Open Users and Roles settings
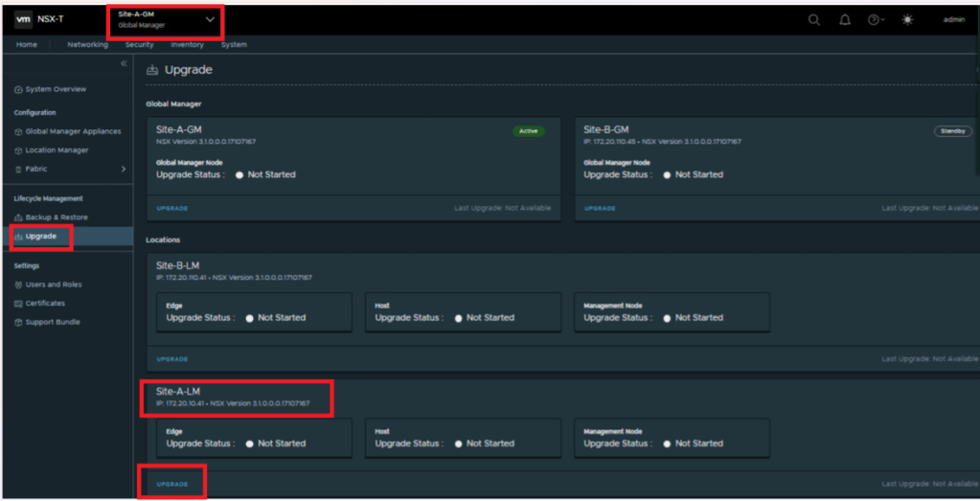 pos(53,285)
